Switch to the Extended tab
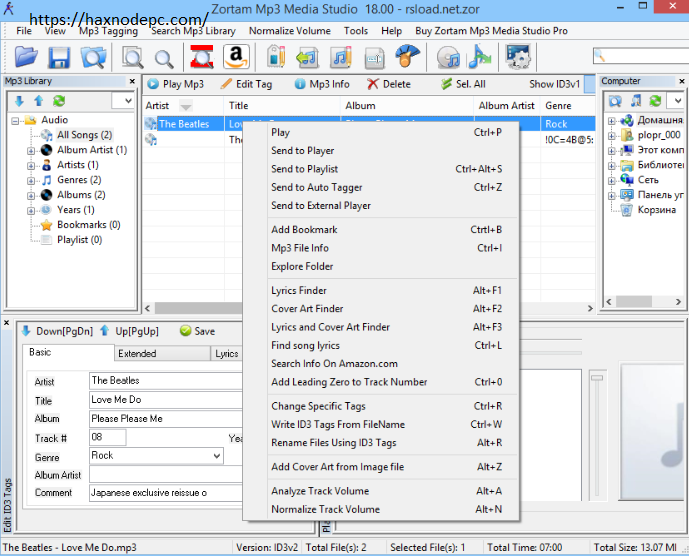The height and width of the screenshot is (556, 689). 162,353
